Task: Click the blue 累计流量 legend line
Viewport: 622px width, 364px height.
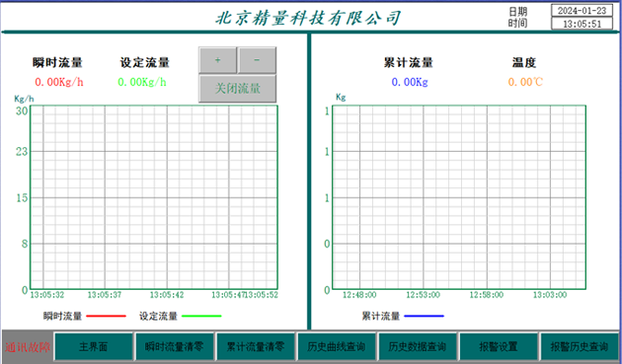Action: point(424,316)
